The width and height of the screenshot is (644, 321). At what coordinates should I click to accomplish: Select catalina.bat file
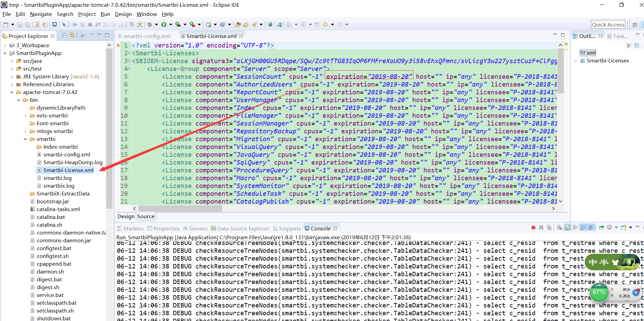51,217
